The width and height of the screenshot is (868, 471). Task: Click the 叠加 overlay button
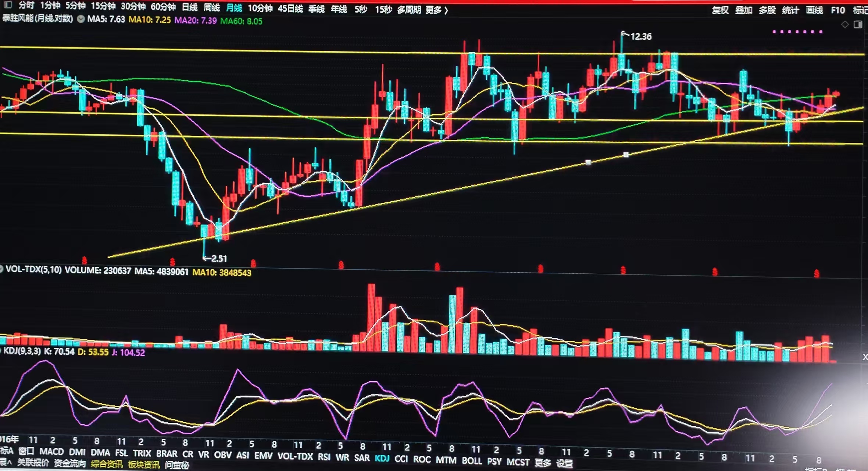point(743,10)
